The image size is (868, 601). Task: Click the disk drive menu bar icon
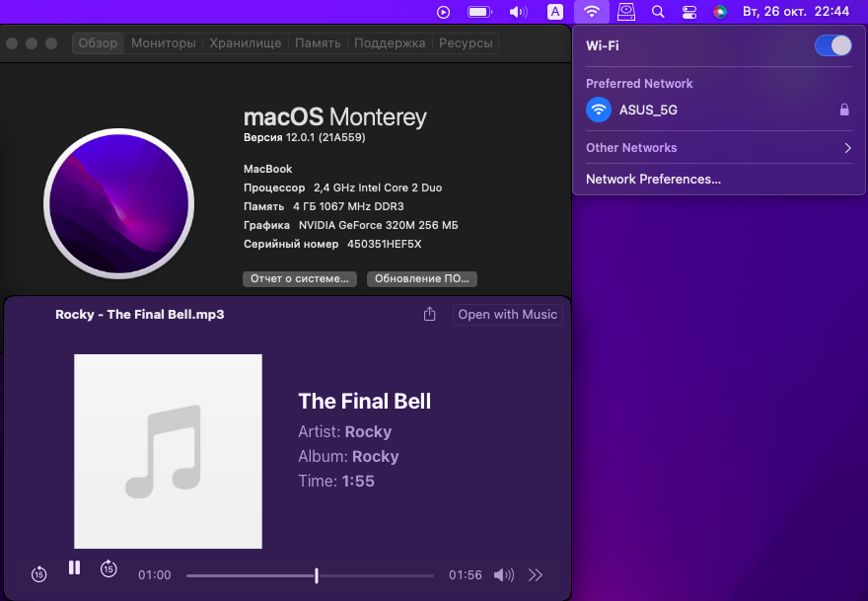(x=626, y=12)
